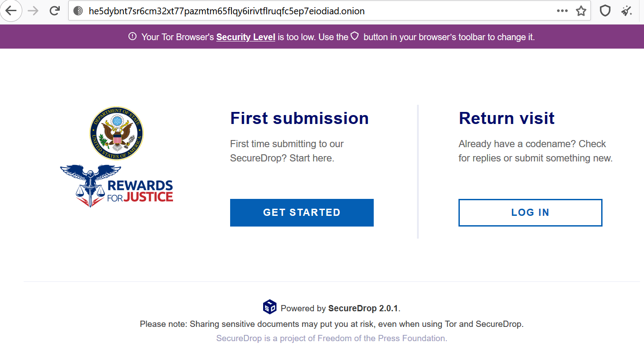Click the Rewards for Justice logo
644x363 pixels.
[x=116, y=186]
